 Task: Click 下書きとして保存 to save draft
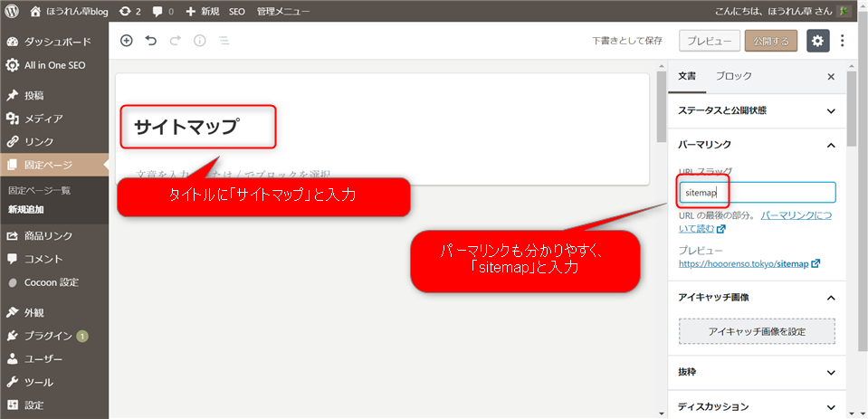[627, 41]
